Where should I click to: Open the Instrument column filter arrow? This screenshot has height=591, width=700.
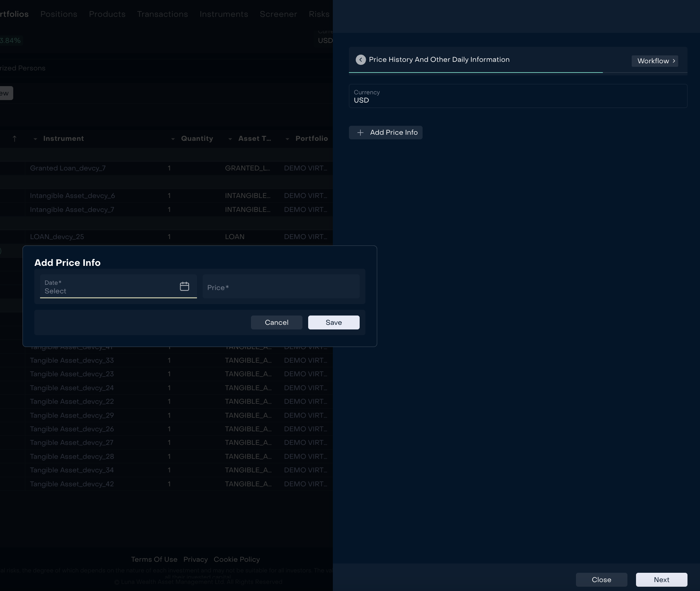35,139
